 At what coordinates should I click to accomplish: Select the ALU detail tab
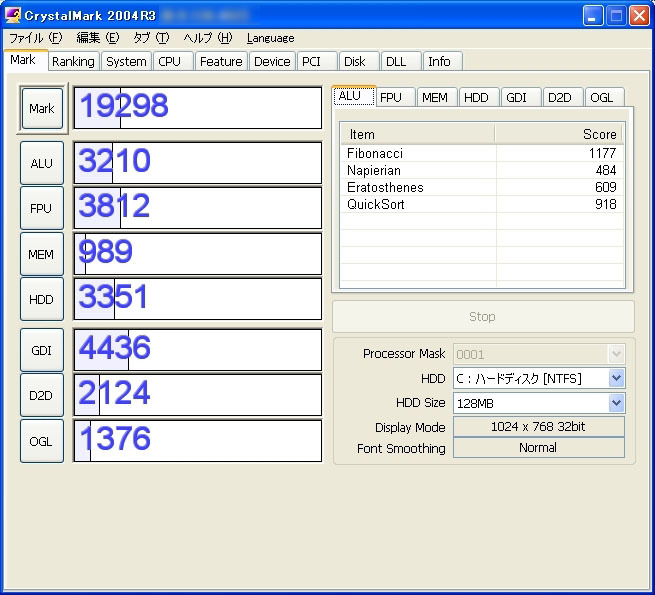(x=354, y=96)
